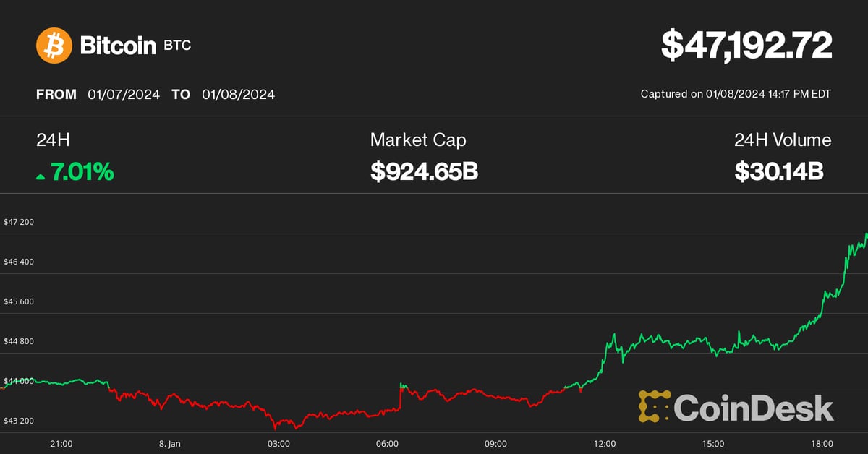This screenshot has width=868, height=454.
Task: Click the $924.65B market cap value
Action: tap(424, 172)
